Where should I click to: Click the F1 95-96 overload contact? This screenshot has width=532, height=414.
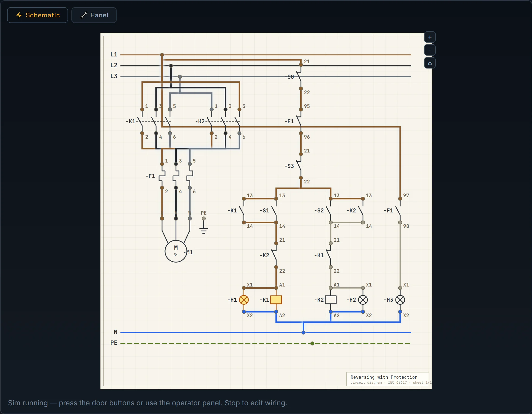pyautogui.click(x=300, y=121)
